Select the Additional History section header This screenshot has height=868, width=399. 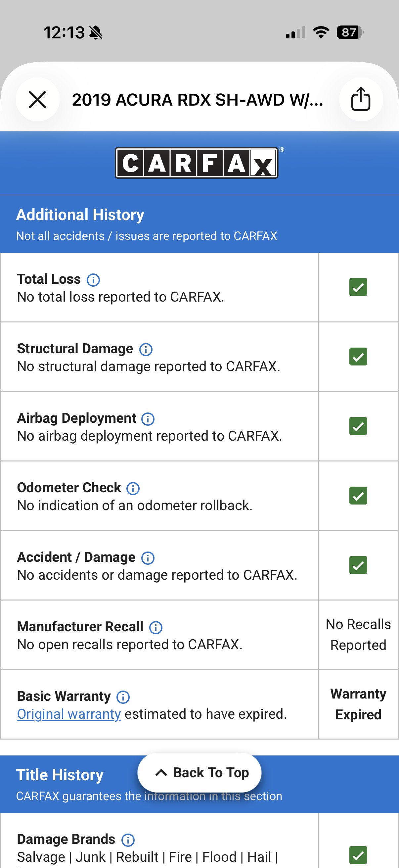coord(199,224)
